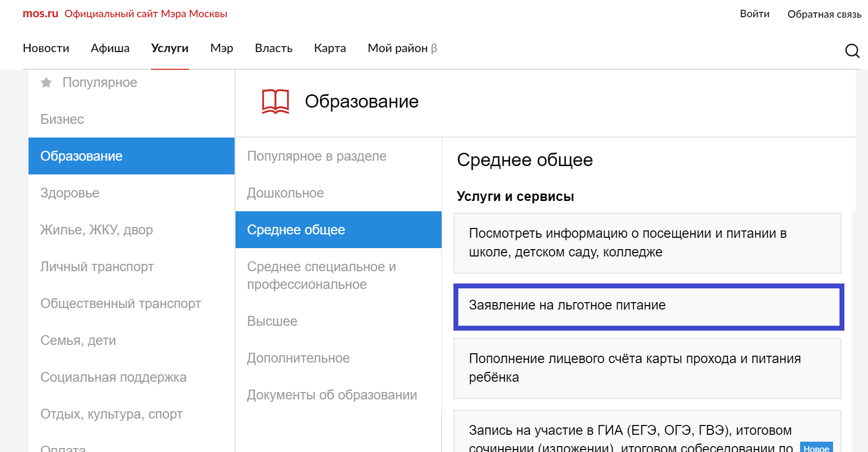Select Здоровье category in sidebar
Viewport: 868px width, 452px height.
[70, 193]
